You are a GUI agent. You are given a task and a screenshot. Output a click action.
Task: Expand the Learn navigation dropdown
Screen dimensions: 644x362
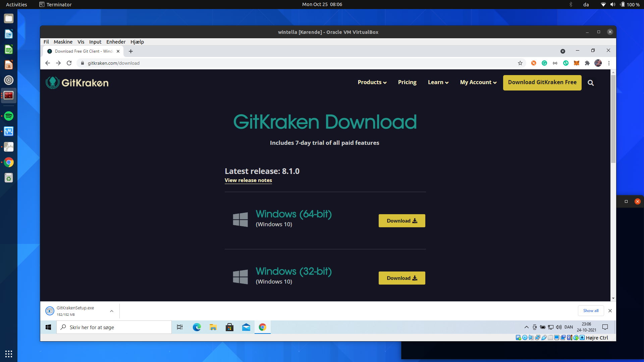pos(438,82)
